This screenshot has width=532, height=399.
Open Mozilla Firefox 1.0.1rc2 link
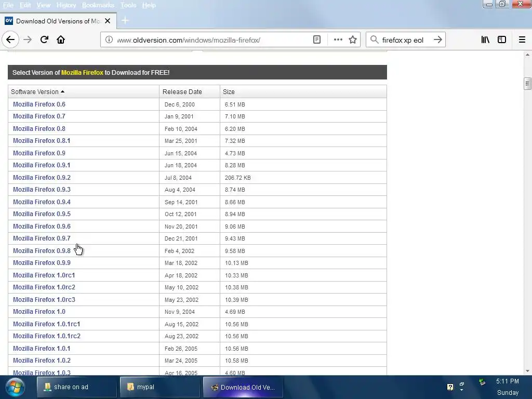(46, 336)
